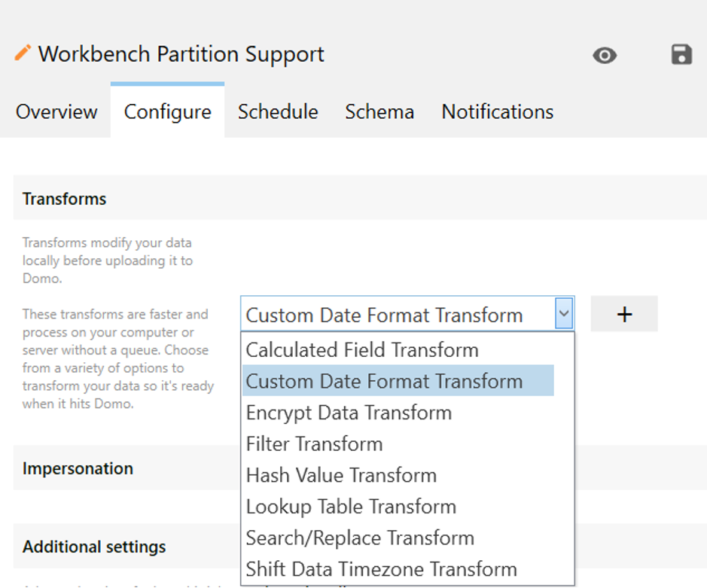The image size is (707, 588).
Task: Open the Notifications tab
Action: click(x=497, y=111)
